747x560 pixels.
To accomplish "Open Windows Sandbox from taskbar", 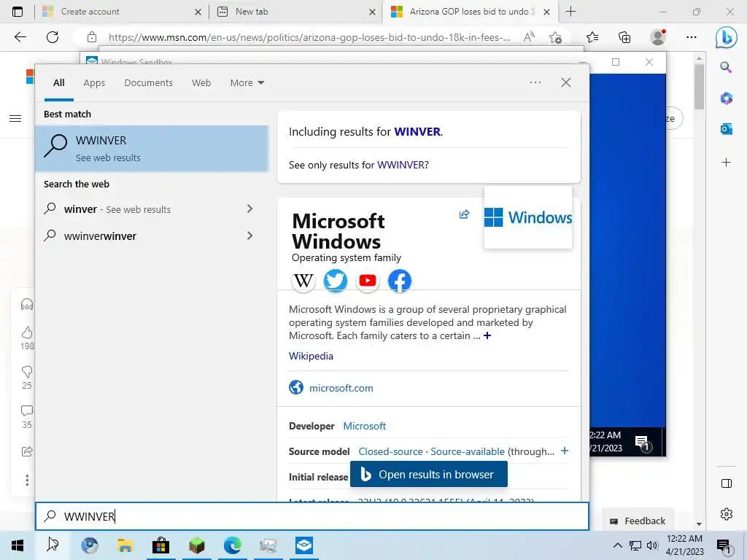I will coord(304,545).
